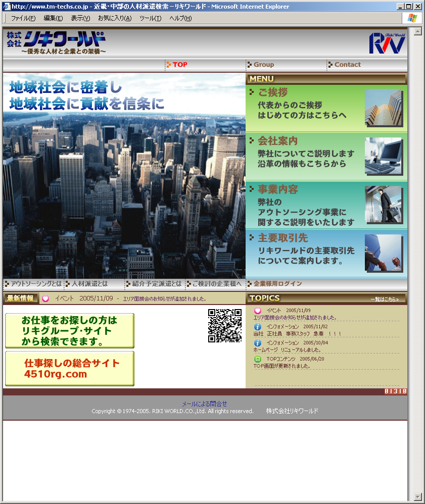Open the ファイル(F) menu
Image resolution: width=425 pixels, height=504 pixels.
pyautogui.click(x=23, y=18)
